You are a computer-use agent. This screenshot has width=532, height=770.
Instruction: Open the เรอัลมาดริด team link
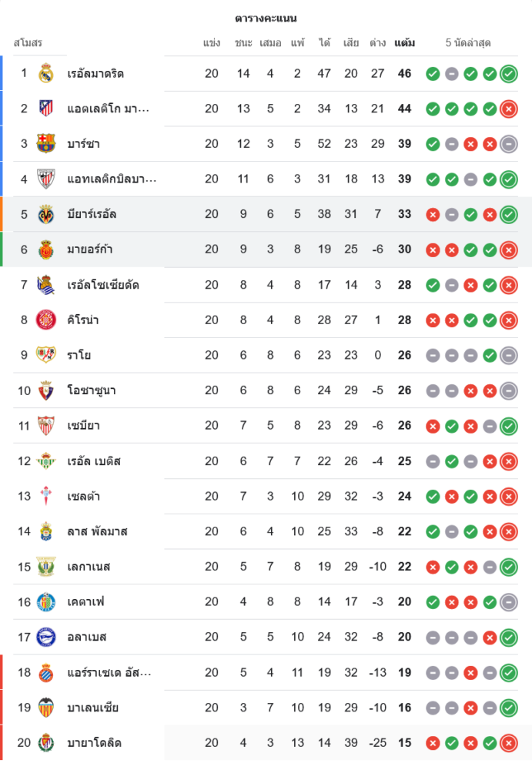pos(95,74)
